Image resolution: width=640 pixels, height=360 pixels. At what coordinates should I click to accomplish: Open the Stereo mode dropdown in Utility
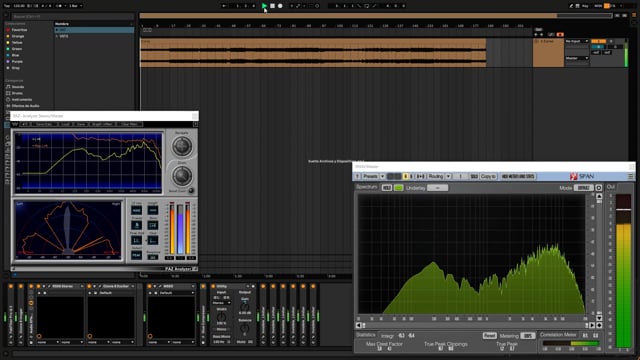click(x=222, y=303)
